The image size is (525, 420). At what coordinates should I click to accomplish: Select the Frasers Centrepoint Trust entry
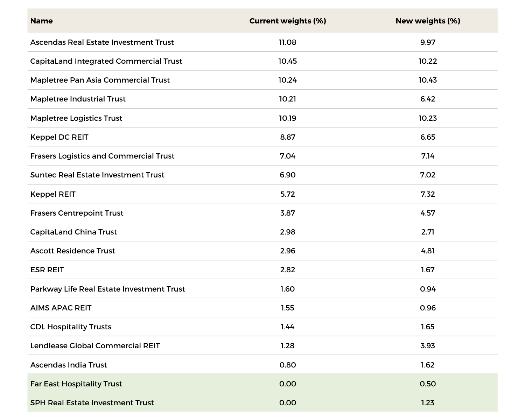76,213
